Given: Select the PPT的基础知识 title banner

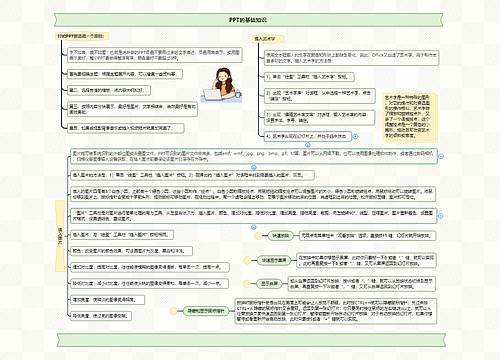Looking at the screenshot, I should (x=248, y=20).
